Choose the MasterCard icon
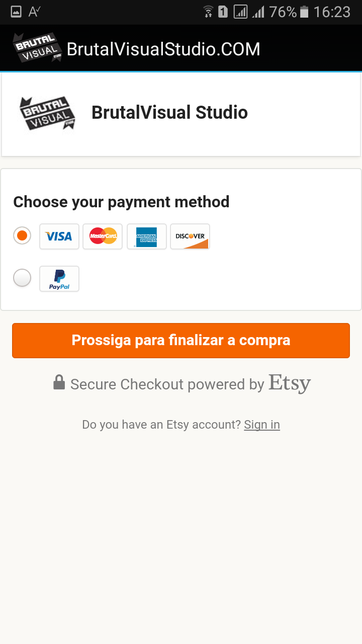This screenshot has width=362, height=644. point(103,236)
